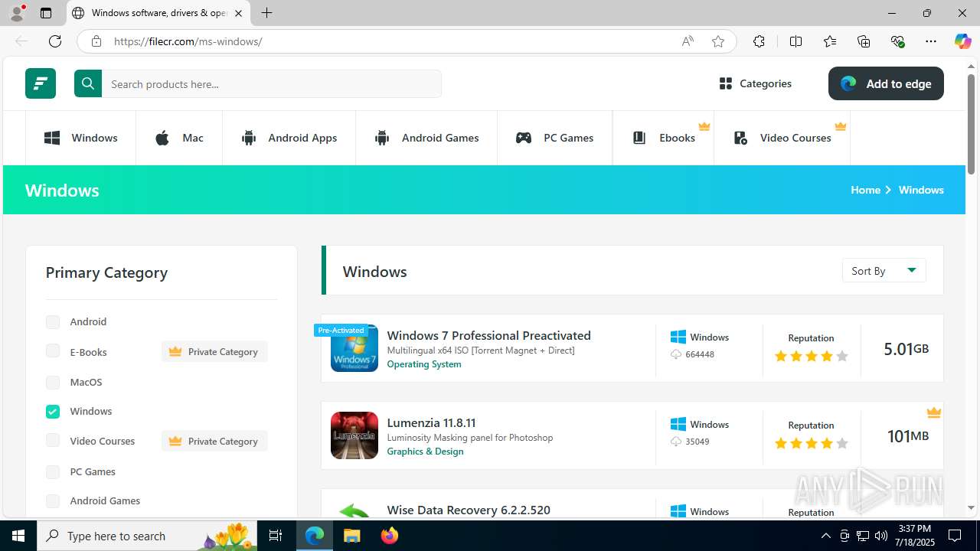The image size is (980, 551).
Task: Click Windows 7 reputation star rating
Action: pos(811,356)
